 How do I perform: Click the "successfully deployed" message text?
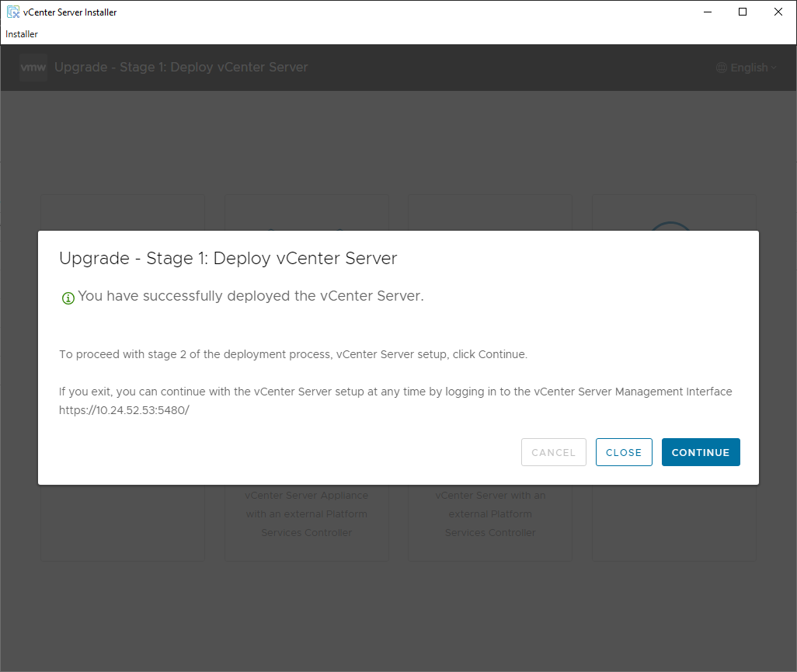(251, 296)
